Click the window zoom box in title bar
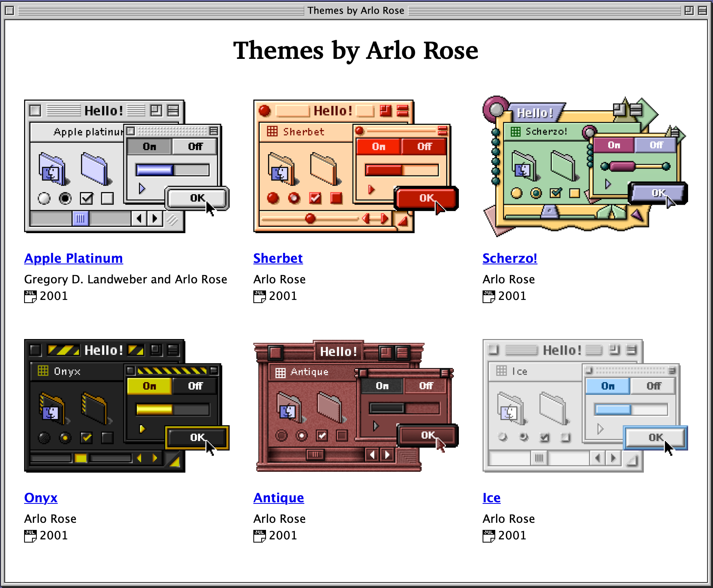The height and width of the screenshot is (588, 713). click(689, 11)
